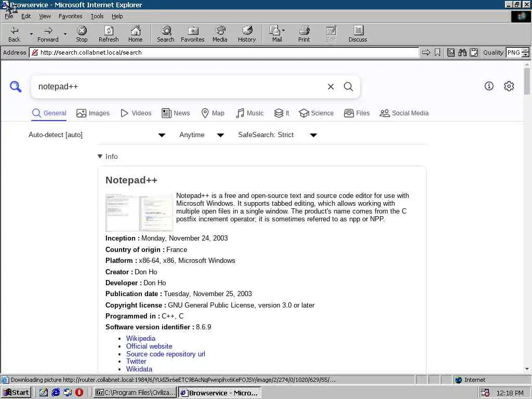Open the Media pane
The image size is (532, 399).
point(220,34)
